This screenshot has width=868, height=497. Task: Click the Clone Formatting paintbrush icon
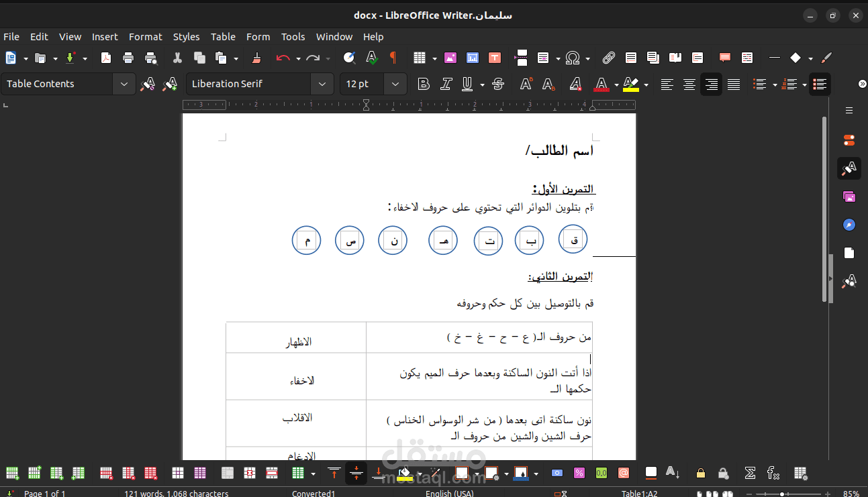click(256, 58)
